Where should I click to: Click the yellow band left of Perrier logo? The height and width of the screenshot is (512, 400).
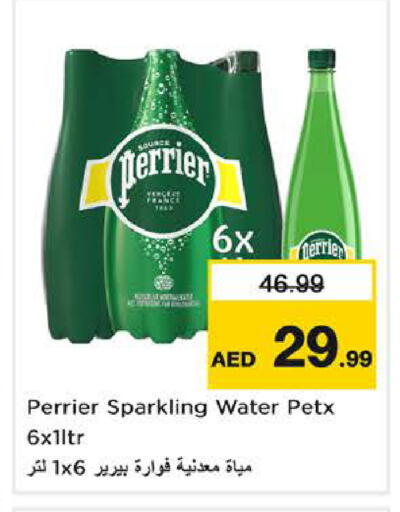click(x=97, y=183)
